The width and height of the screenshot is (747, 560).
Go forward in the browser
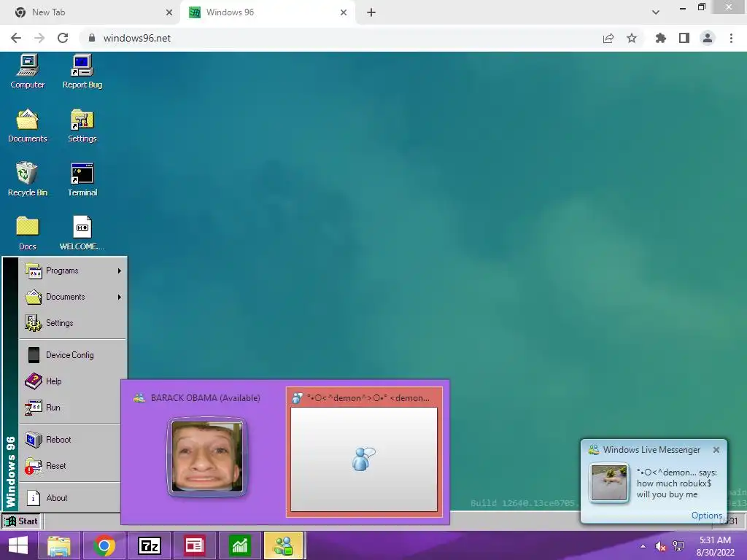(39, 38)
